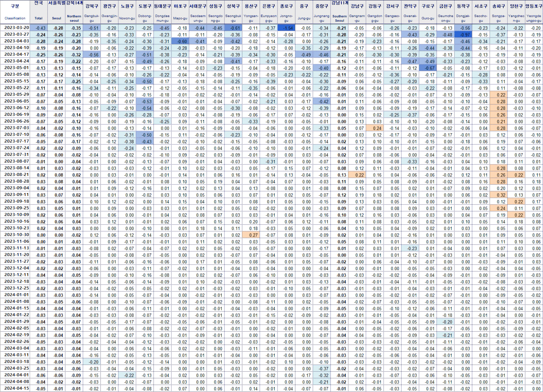Select the 강북14개 column header
The height and width of the screenshot is (392, 543).
point(74,3)
